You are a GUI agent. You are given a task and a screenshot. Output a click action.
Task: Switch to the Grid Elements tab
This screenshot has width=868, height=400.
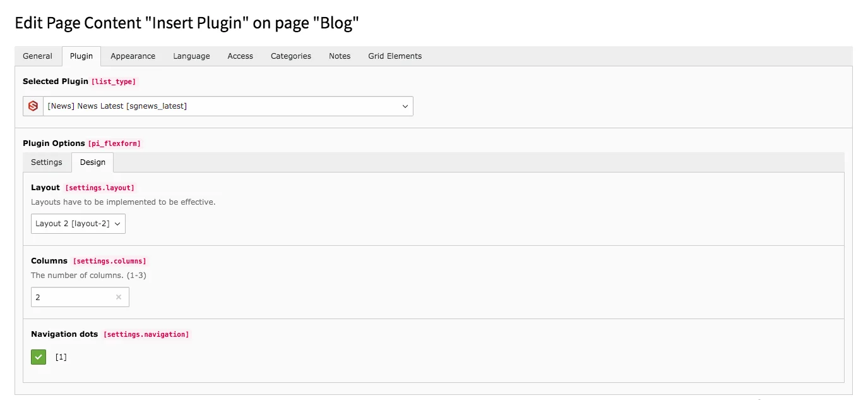(394, 56)
